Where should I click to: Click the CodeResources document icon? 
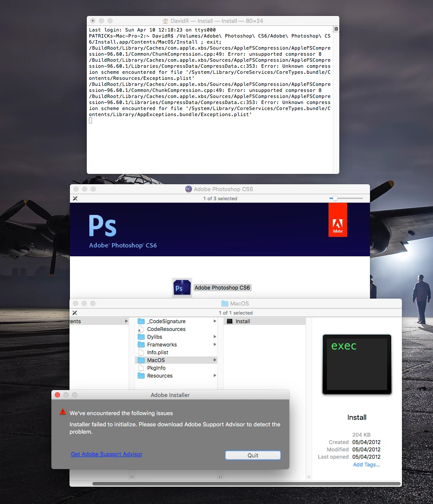tap(141, 329)
